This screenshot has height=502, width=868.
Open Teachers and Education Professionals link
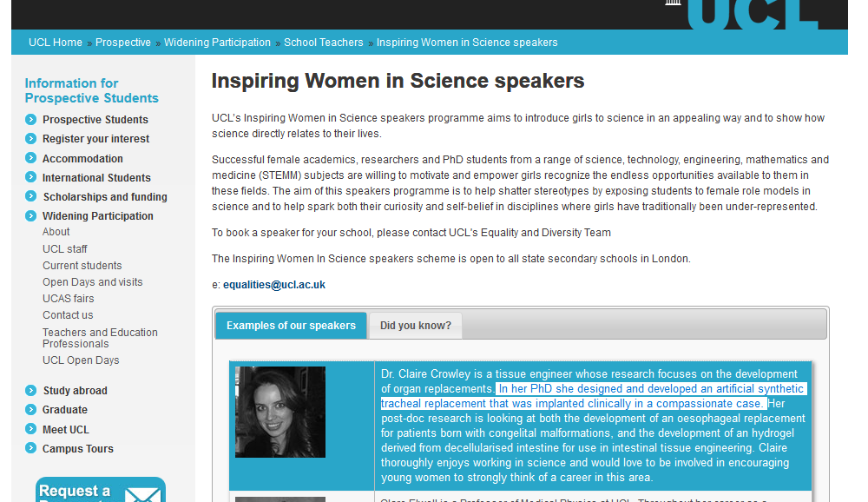(100, 338)
